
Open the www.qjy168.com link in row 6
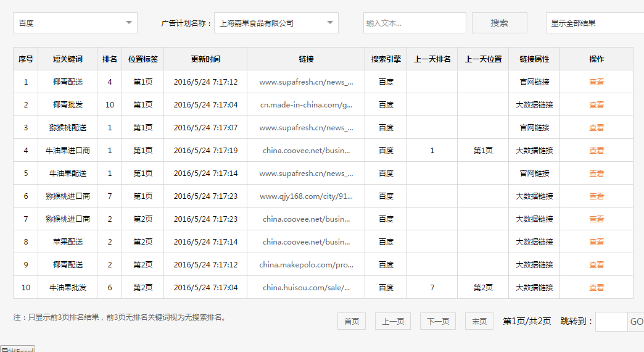pos(306,196)
